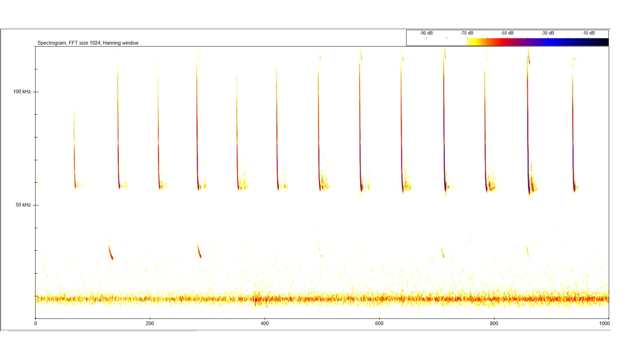Screen dimensions: 644x362
Task: Click the 800 mark on the time axis
Action: 494,323
